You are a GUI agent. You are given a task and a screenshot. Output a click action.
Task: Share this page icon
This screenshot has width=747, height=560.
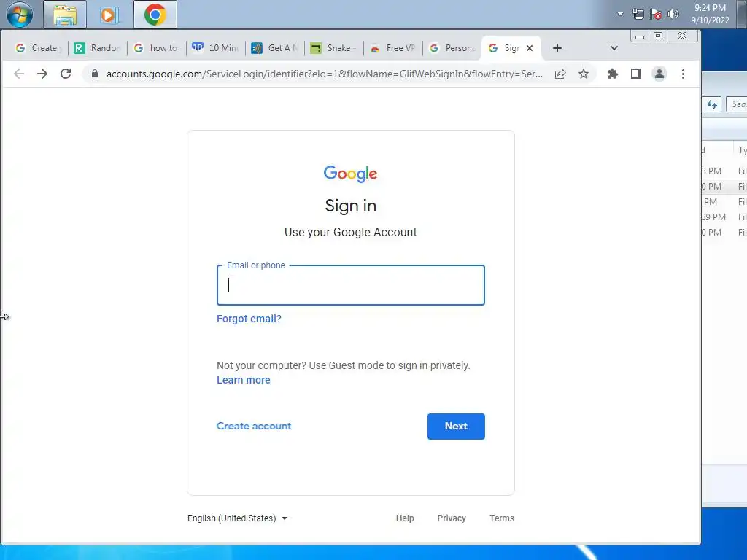coord(560,74)
